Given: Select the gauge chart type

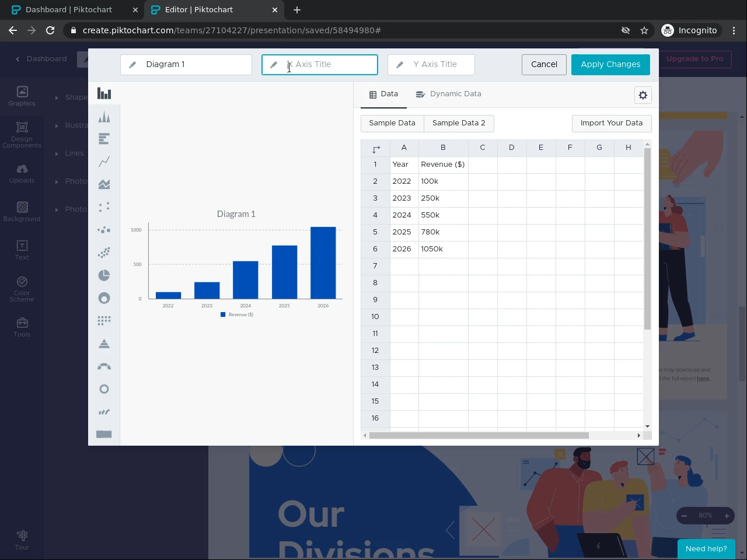Looking at the screenshot, I should pyautogui.click(x=104, y=366).
